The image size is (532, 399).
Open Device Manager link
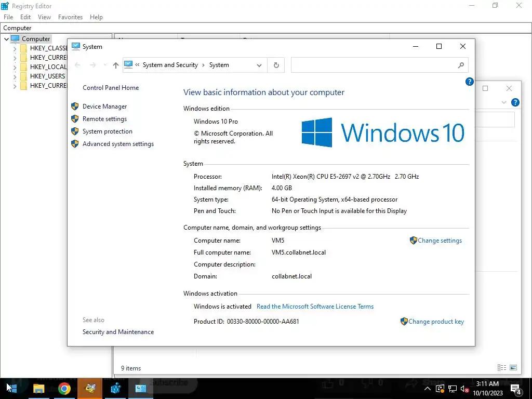(104, 107)
